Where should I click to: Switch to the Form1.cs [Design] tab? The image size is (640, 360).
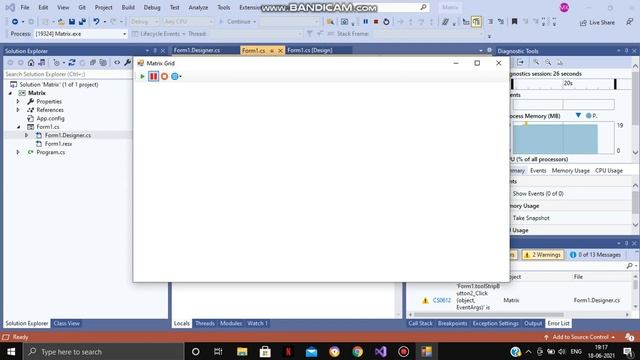[x=310, y=50]
